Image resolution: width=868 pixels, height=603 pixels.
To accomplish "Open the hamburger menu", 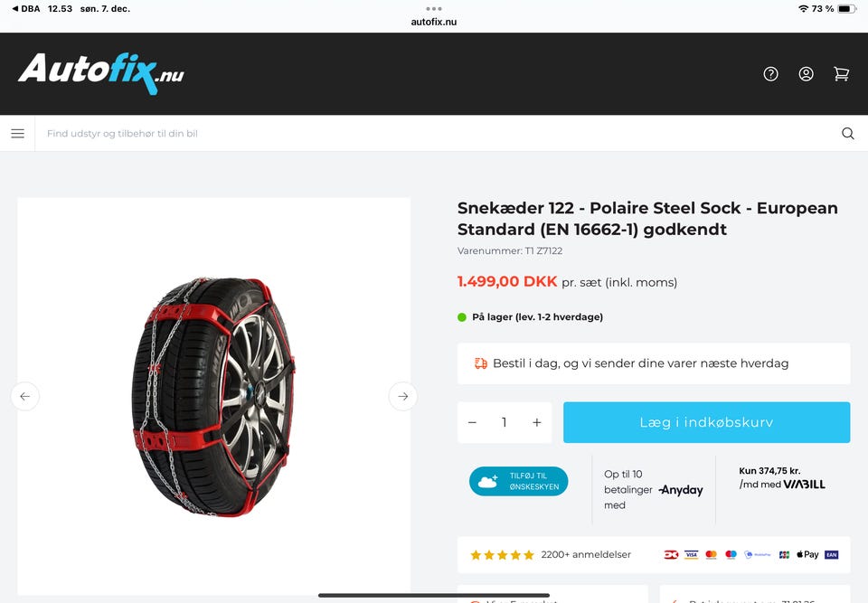I will point(17,134).
